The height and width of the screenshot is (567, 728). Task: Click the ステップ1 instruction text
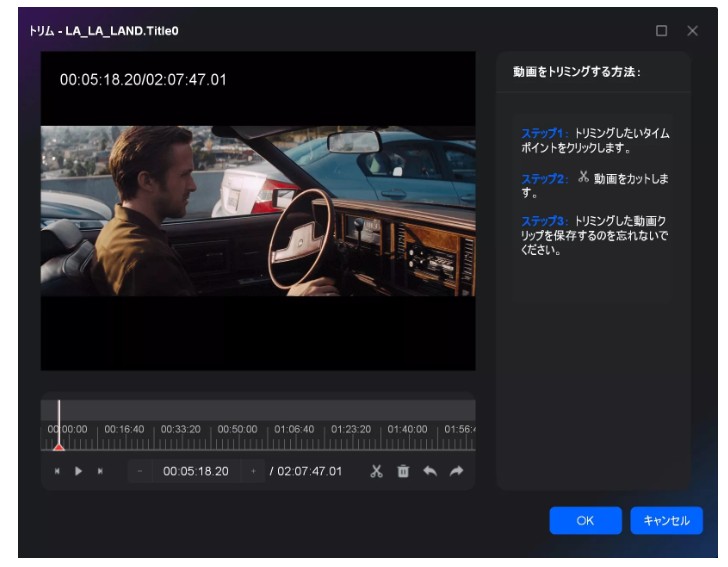[x=595, y=141]
